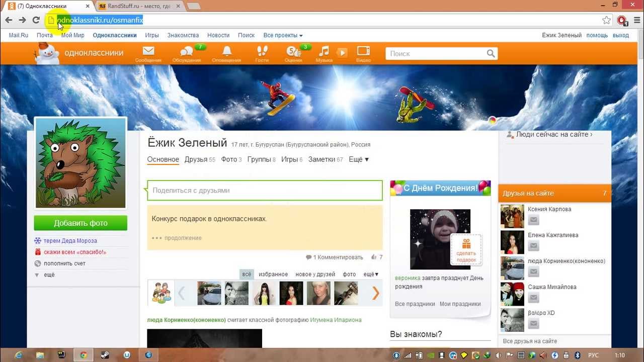
Task: Open пополнить счет link
Action: pyautogui.click(x=64, y=263)
